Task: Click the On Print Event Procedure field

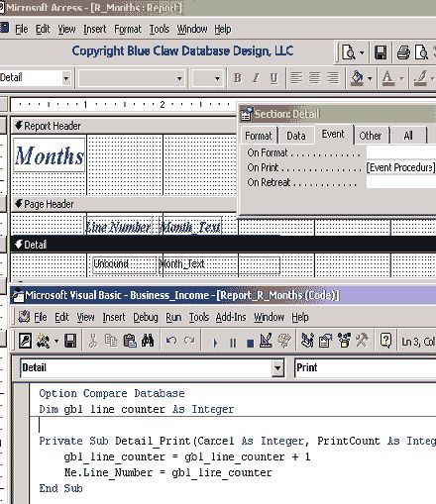Action: point(401,167)
